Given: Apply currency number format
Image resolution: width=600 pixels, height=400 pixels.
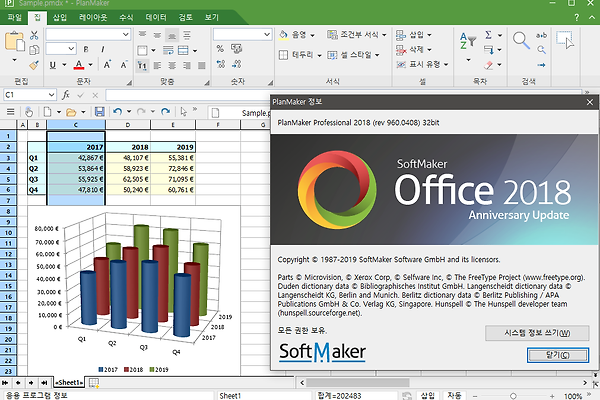Looking at the screenshot, I should click(x=236, y=49).
